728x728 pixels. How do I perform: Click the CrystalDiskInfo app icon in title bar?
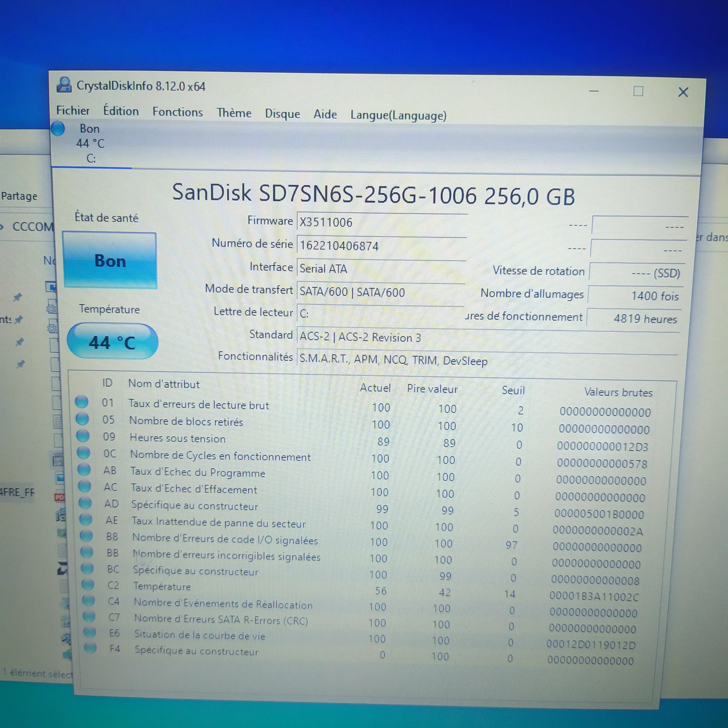point(64,85)
